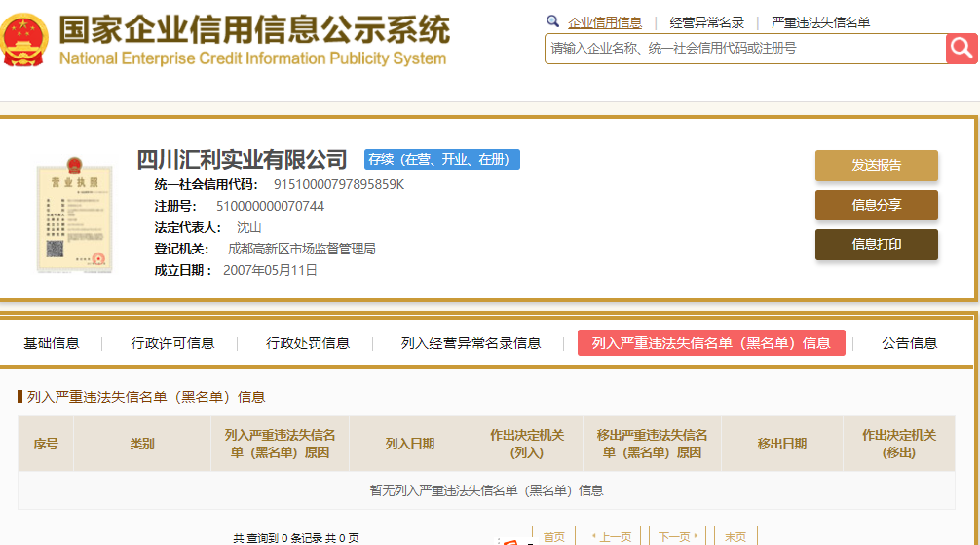Click the 序号 column header
Image resolution: width=980 pixels, height=545 pixels.
coord(46,444)
